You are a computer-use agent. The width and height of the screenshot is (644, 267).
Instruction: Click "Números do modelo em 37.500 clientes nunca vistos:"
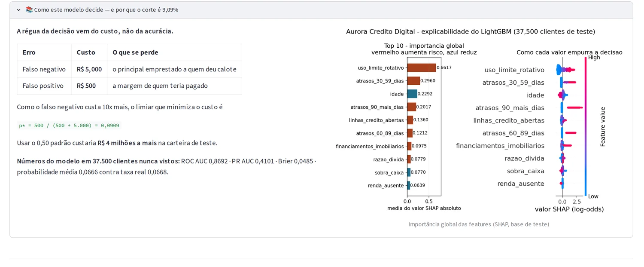[98, 161]
